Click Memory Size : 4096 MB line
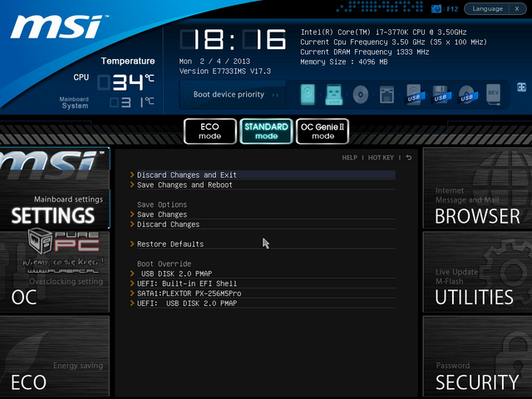This screenshot has height=399, width=532. [x=343, y=62]
